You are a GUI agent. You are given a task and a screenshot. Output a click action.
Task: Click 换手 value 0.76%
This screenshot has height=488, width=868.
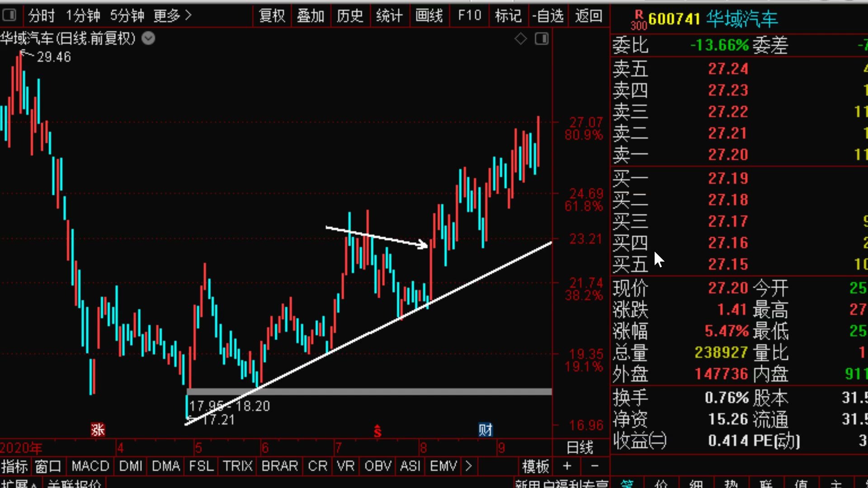pos(727,398)
